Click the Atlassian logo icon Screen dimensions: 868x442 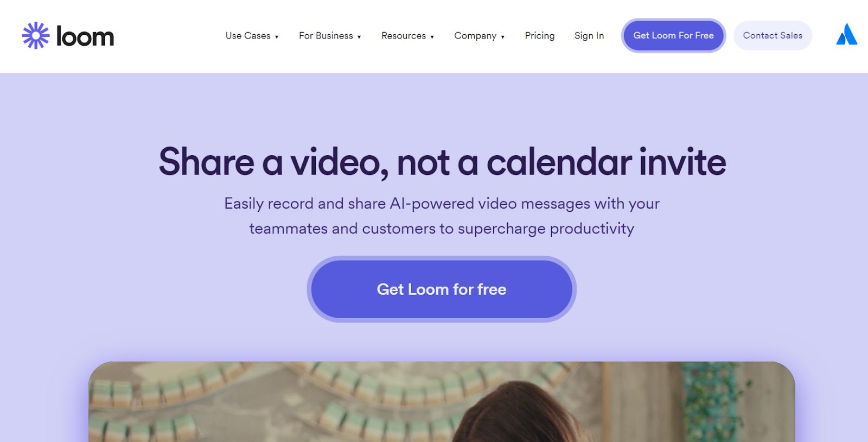click(x=847, y=34)
